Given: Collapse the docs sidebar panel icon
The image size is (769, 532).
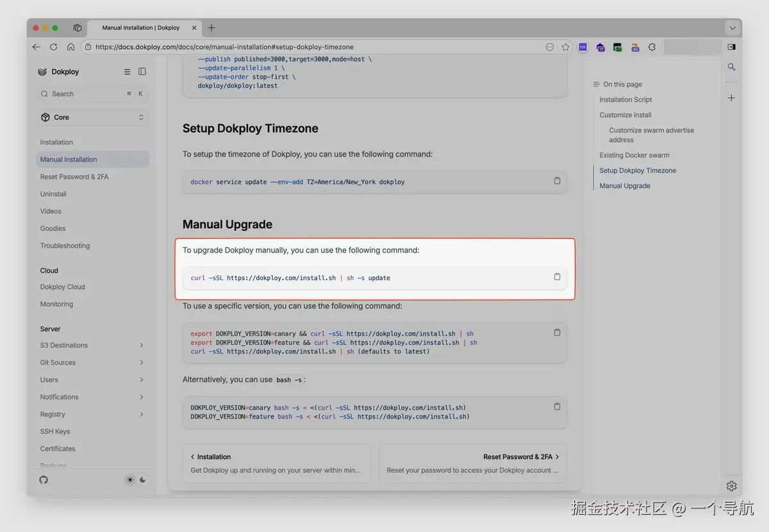Looking at the screenshot, I should (x=142, y=72).
